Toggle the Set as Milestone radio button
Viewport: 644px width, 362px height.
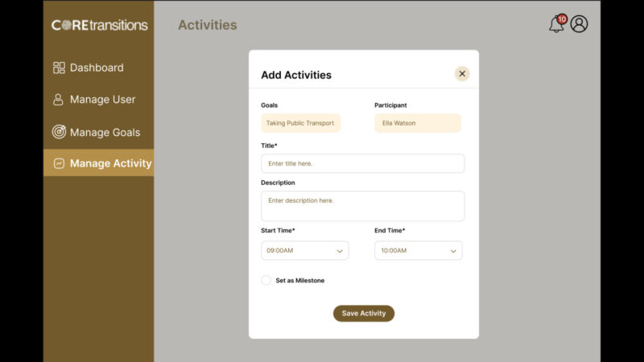click(266, 280)
